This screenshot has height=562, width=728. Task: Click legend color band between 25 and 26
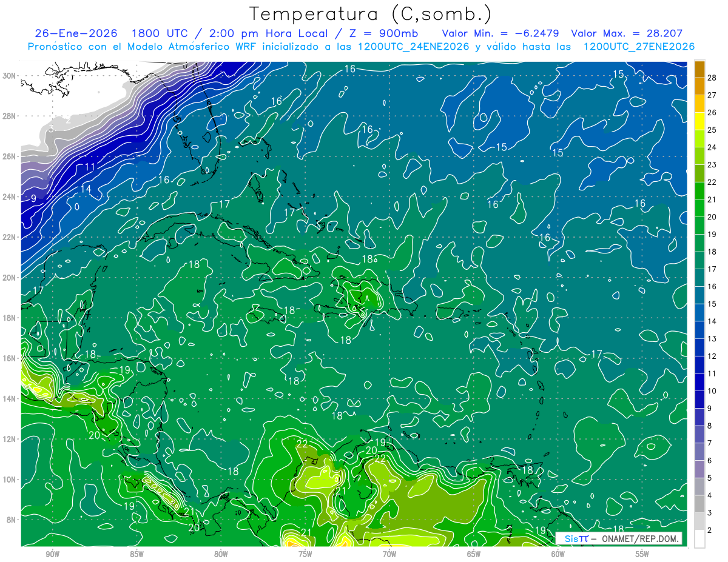pos(699,121)
